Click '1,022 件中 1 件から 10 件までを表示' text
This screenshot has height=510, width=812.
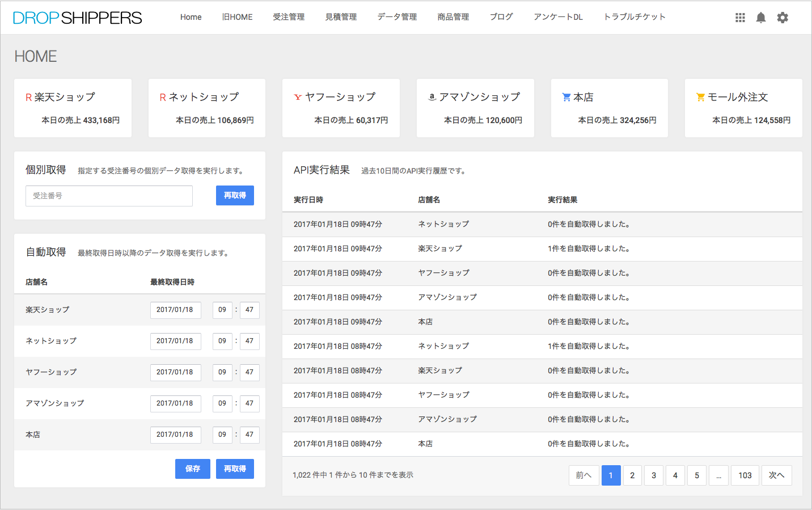[353, 475]
